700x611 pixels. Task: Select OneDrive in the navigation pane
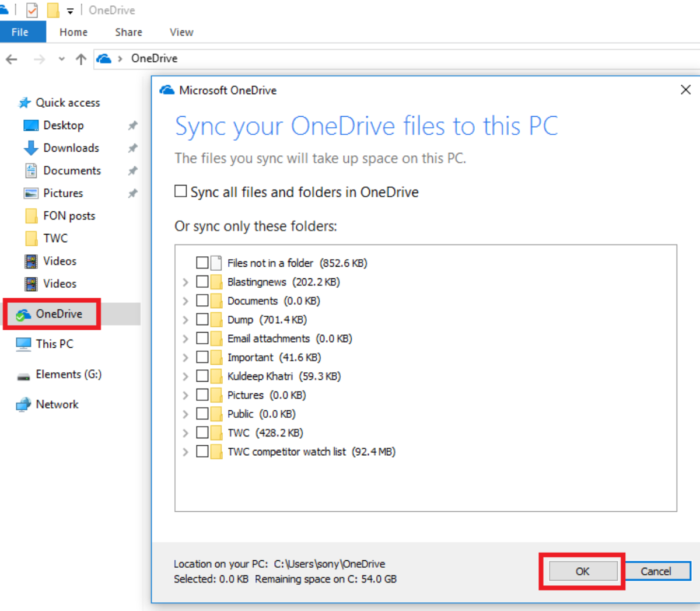point(58,314)
